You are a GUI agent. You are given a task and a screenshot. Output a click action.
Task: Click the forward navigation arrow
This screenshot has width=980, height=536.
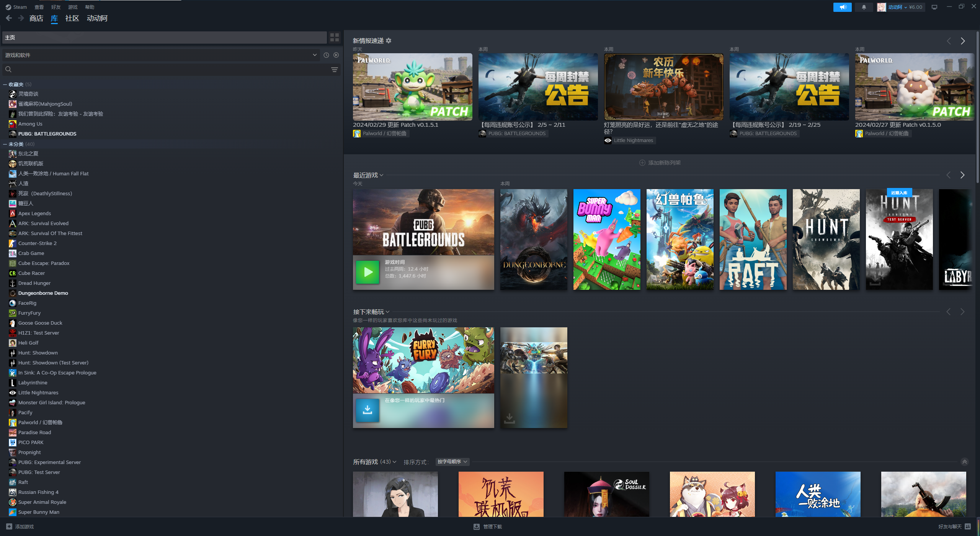click(x=21, y=18)
